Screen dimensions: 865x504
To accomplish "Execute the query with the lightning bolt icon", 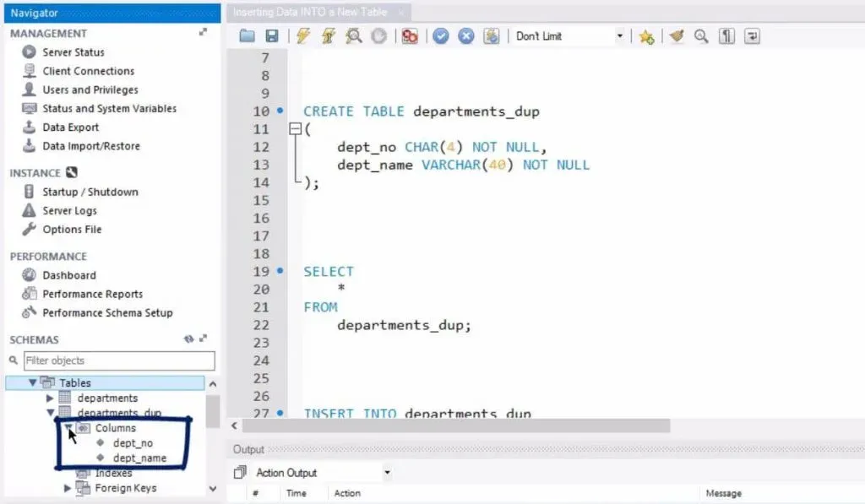I will pyautogui.click(x=302, y=36).
